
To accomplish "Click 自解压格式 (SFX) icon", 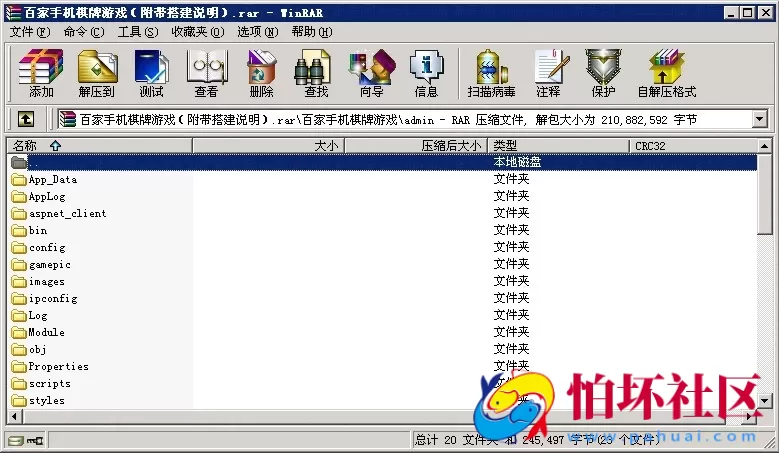I will coord(667,73).
